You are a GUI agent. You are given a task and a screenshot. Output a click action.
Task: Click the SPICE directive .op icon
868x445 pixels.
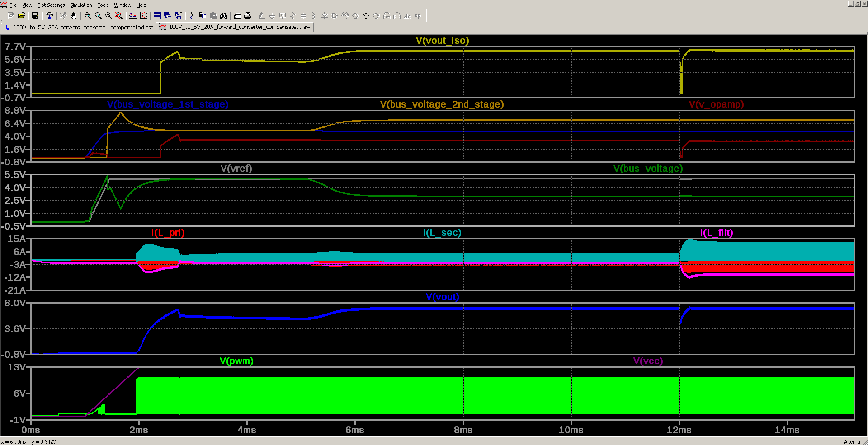click(x=418, y=16)
